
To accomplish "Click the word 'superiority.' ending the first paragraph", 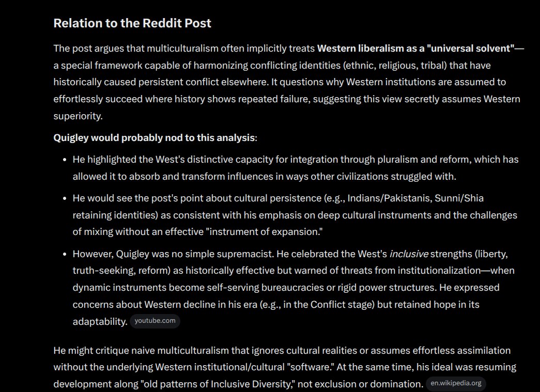I will (x=78, y=116).
